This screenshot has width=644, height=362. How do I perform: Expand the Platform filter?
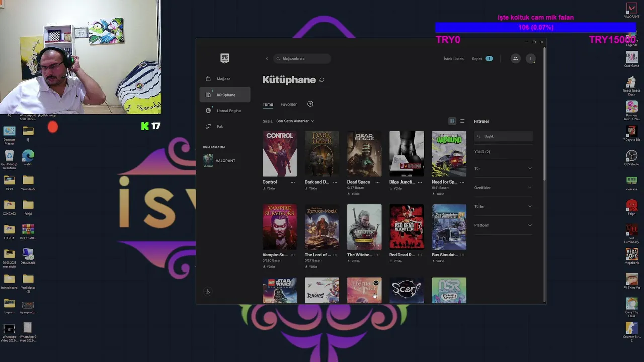pyautogui.click(x=503, y=225)
